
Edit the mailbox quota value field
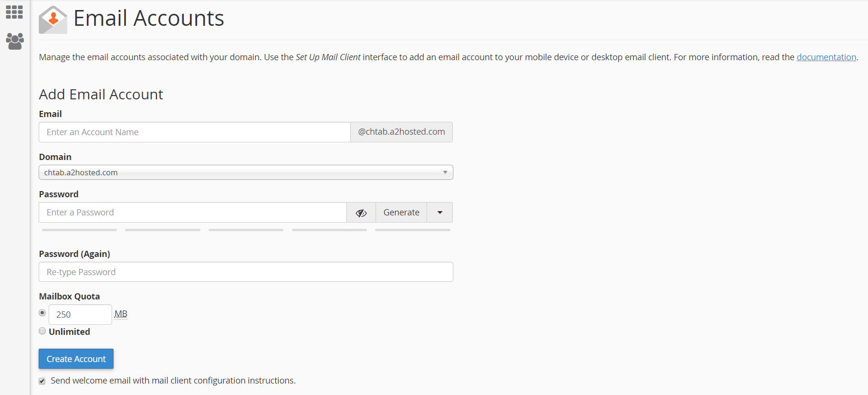pyautogui.click(x=80, y=314)
